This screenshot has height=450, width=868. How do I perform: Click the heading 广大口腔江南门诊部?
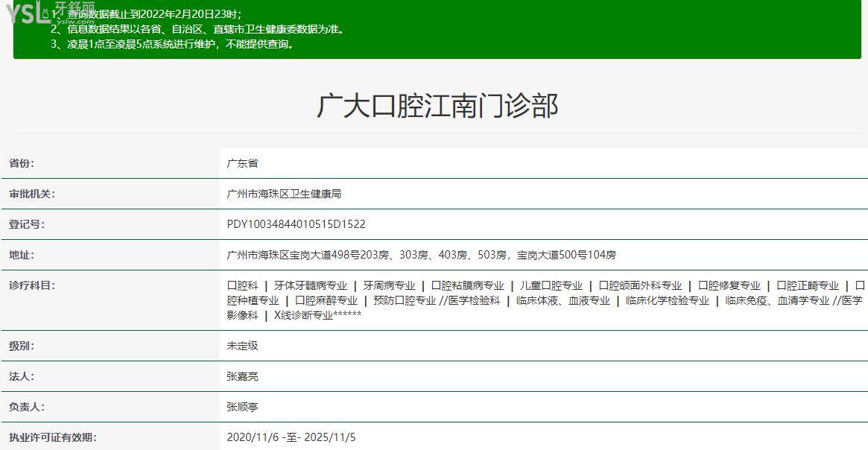(437, 105)
